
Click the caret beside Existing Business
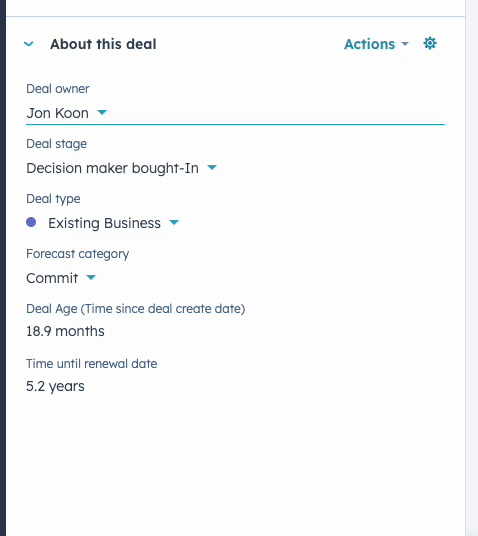pyautogui.click(x=174, y=223)
